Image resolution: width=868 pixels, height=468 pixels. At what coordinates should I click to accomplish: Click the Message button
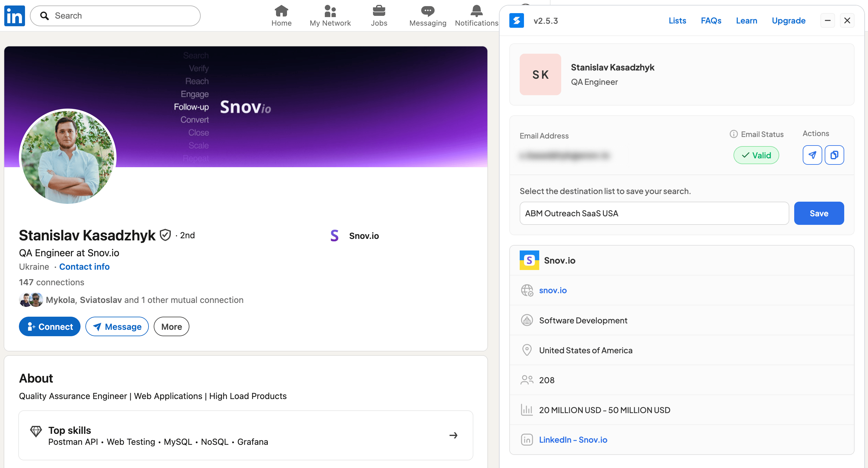point(117,326)
